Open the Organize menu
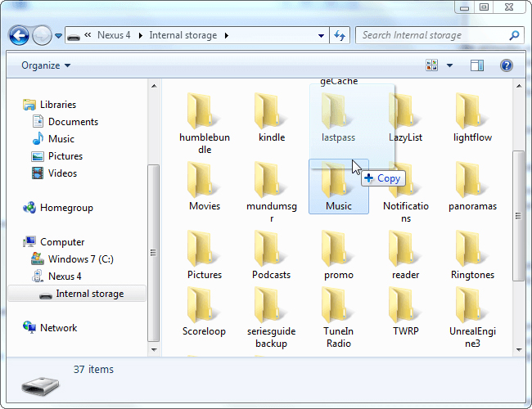Viewport: 532px width, 409px height. point(46,65)
